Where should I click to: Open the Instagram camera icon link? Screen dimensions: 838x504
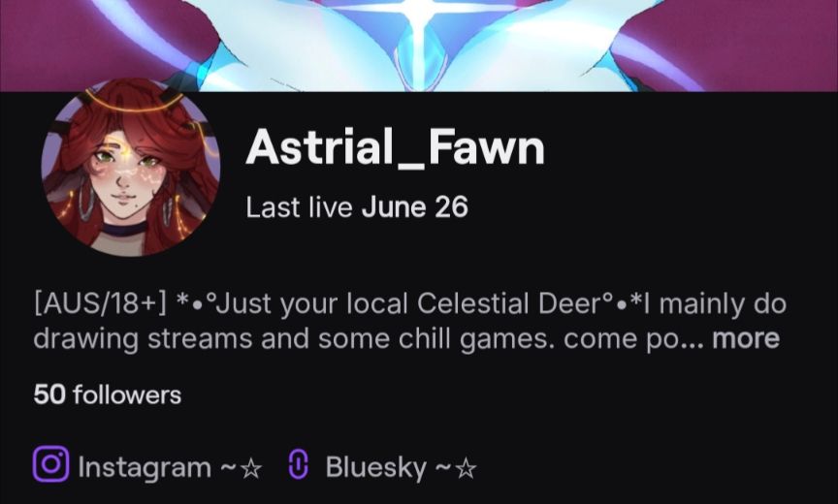coord(50,464)
